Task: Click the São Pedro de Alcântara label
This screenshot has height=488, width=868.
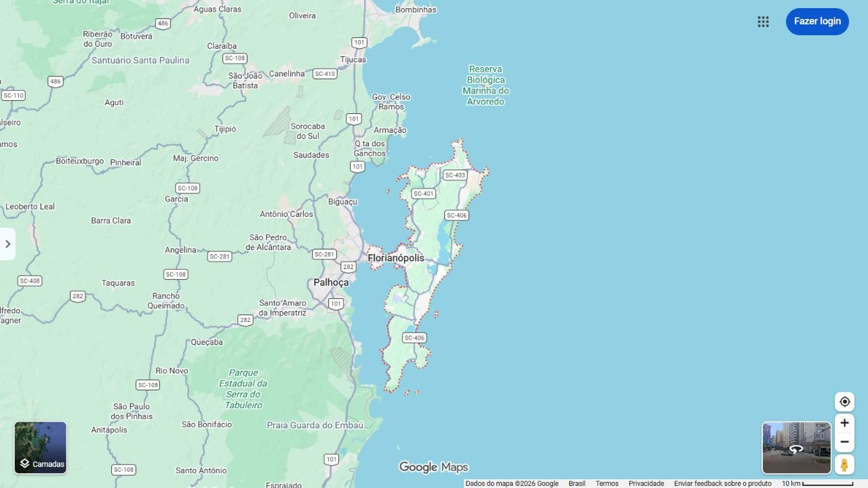Action: [268, 243]
